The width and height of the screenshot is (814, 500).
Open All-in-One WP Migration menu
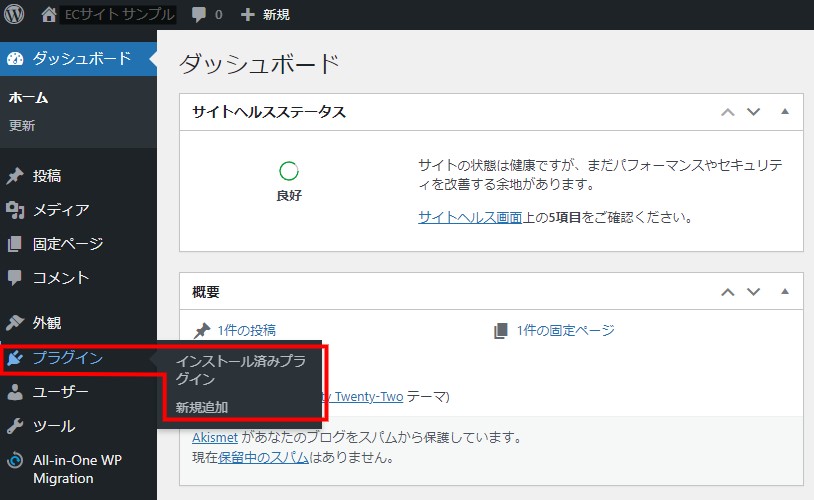pos(76,469)
